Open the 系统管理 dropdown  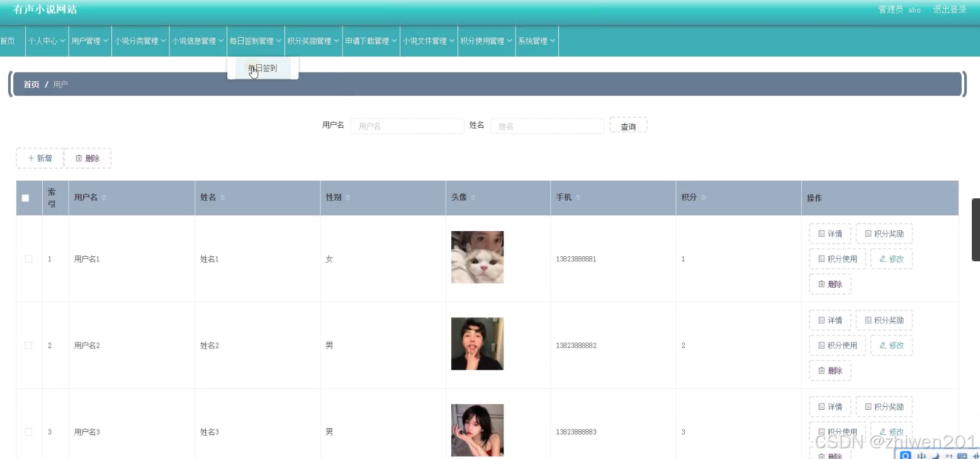[x=536, y=40]
